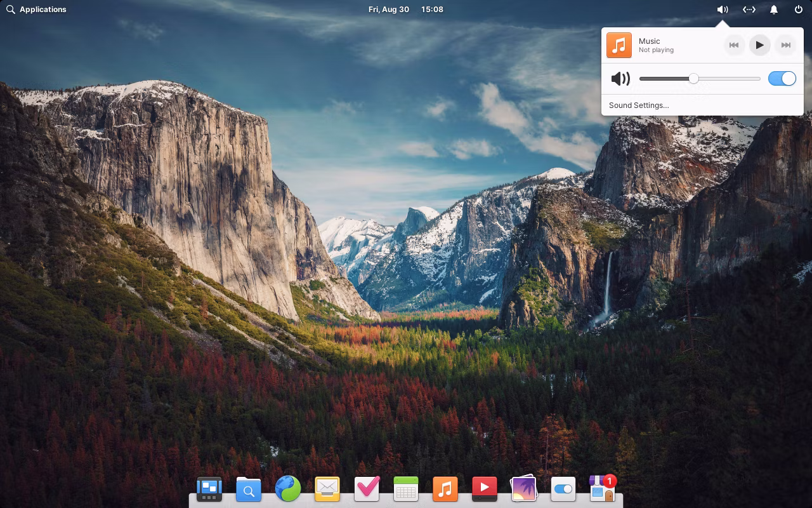Open the Applications menu
The image size is (812, 508).
point(37,10)
